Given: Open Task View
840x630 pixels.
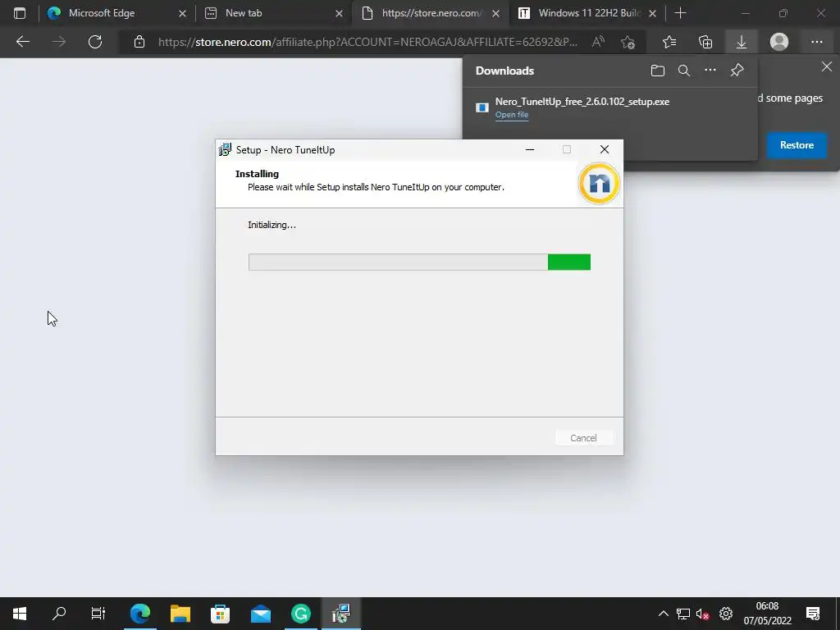Looking at the screenshot, I should tap(98, 614).
